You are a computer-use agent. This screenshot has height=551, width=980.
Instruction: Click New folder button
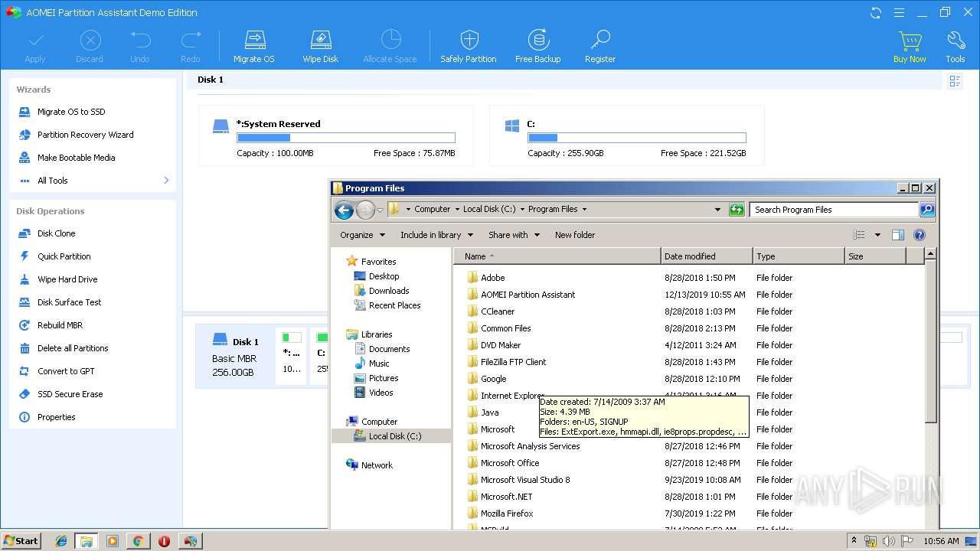pyautogui.click(x=575, y=235)
